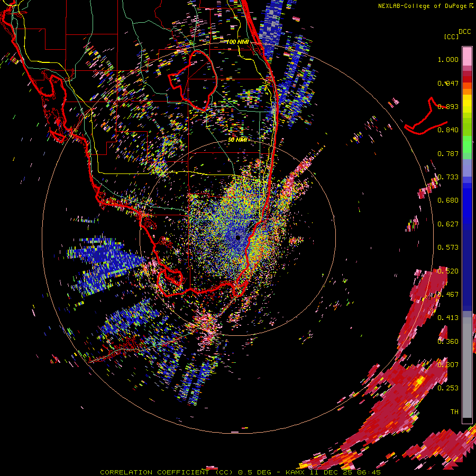
Task: Click the 0.360 color scale value
Action: click(x=448, y=342)
